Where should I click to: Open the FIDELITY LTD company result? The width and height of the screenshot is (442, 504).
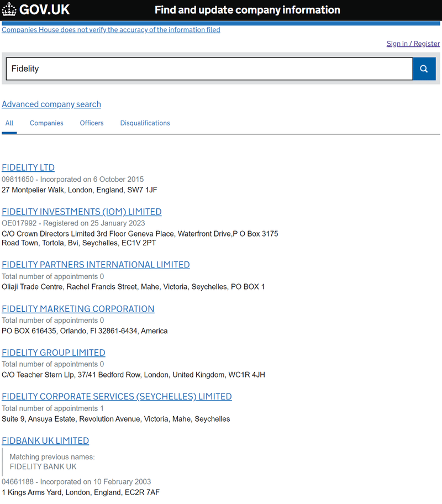28,167
